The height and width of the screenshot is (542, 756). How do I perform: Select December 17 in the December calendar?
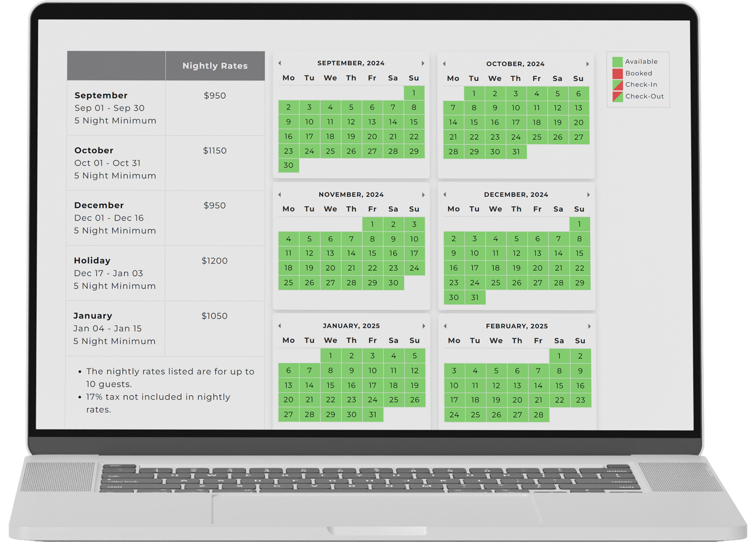475,268
